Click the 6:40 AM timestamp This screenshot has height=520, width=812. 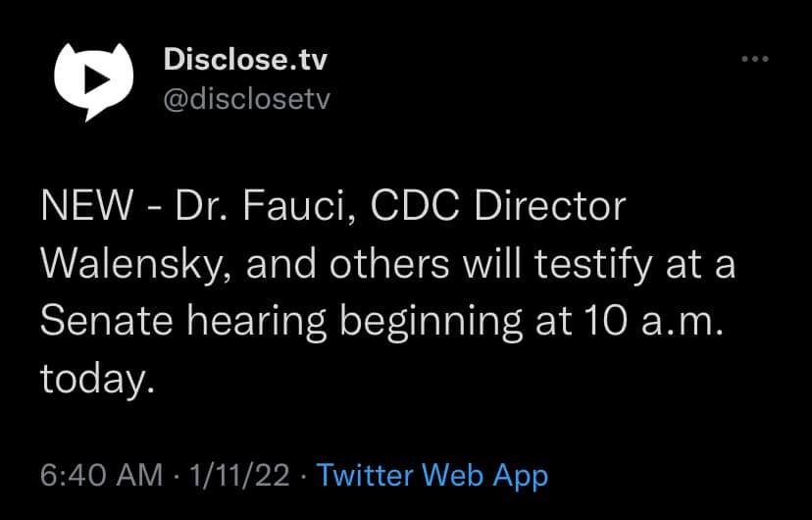point(102,476)
